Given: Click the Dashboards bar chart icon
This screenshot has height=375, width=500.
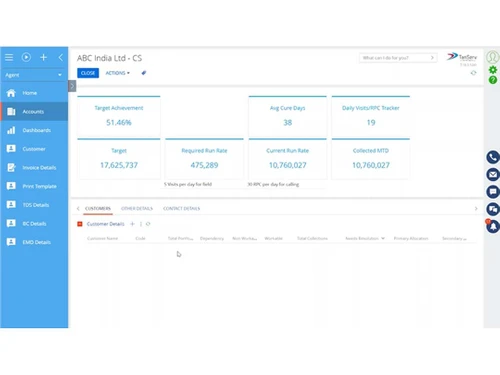Looking at the screenshot, I should click(x=11, y=130).
